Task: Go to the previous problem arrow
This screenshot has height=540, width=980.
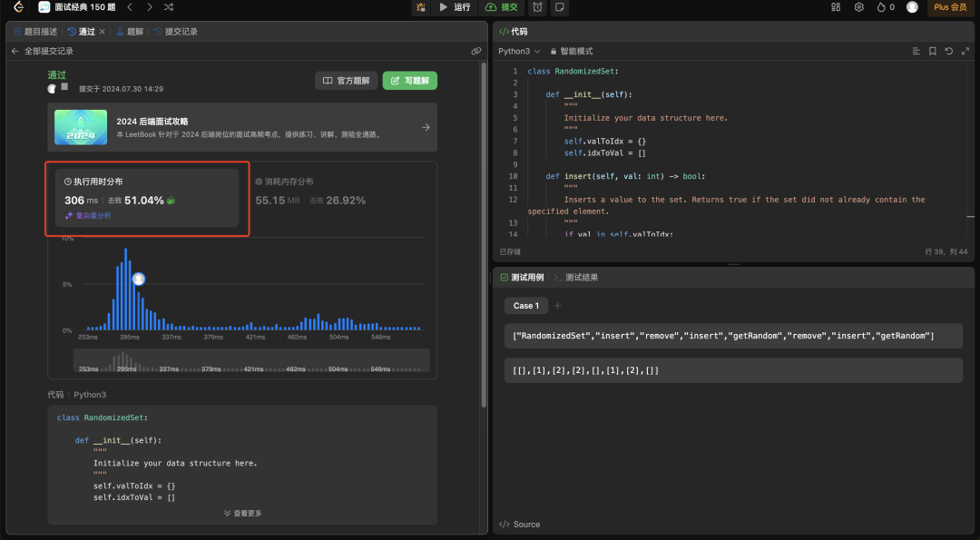Action: pos(130,7)
